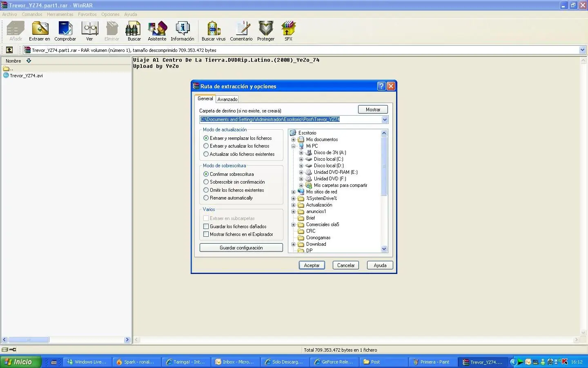Select Extraer y actualizar los ficheros
The height and width of the screenshot is (368, 588).
[236, 146]
